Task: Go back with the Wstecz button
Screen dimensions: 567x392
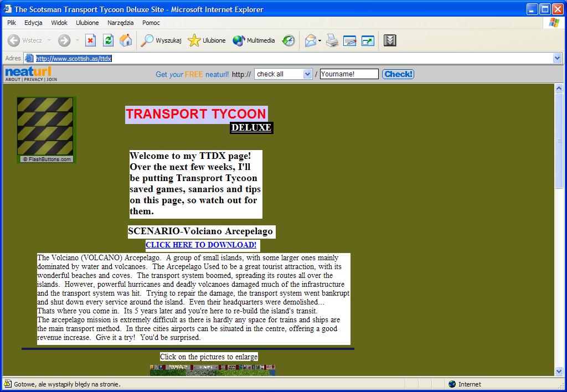Action: pos(24,40)
